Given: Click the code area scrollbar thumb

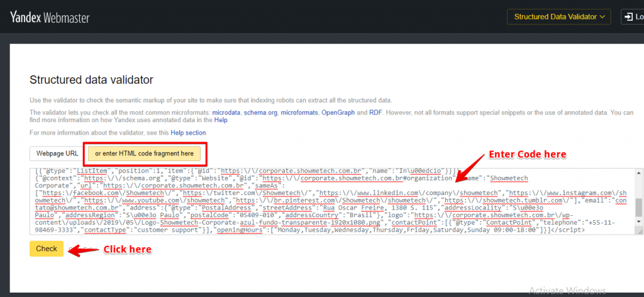Looking at the screenshot, I should [x=638, y=207].
